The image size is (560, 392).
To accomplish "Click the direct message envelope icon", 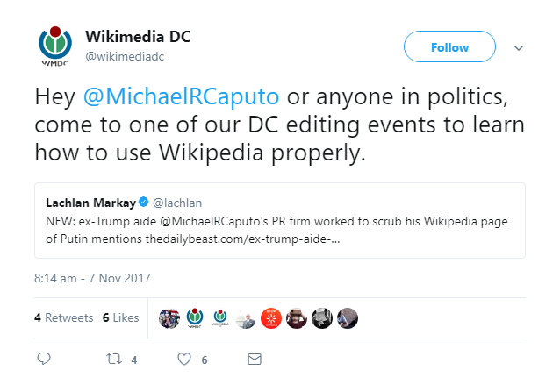I will coord(255,359).
